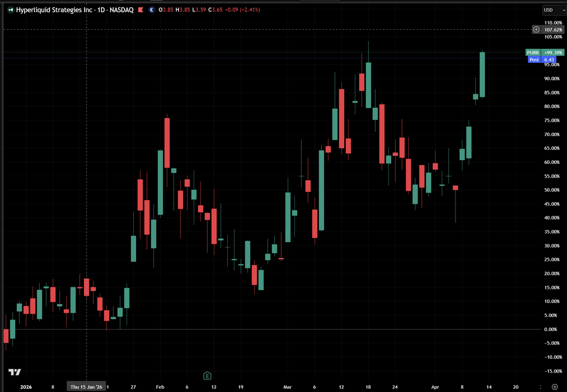Click the red flag icon beside NASDAQ
Viewport: 567px width, 392px height.
(x=140, y=9)
